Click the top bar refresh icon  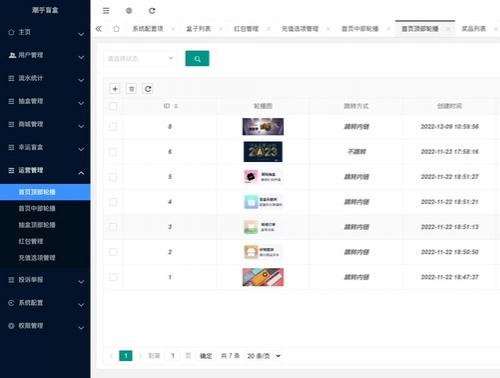[x=152, y=11]
